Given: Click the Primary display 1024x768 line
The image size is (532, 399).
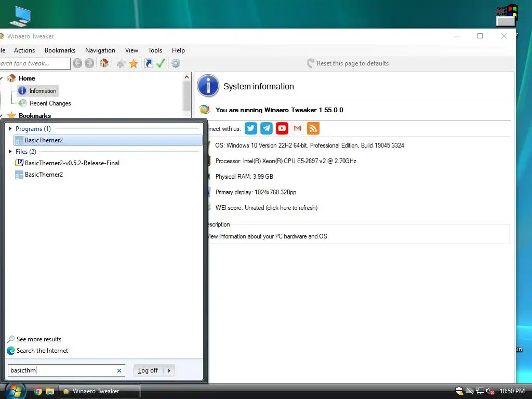Looking at the screenshot, I should (x=256, y=192).
